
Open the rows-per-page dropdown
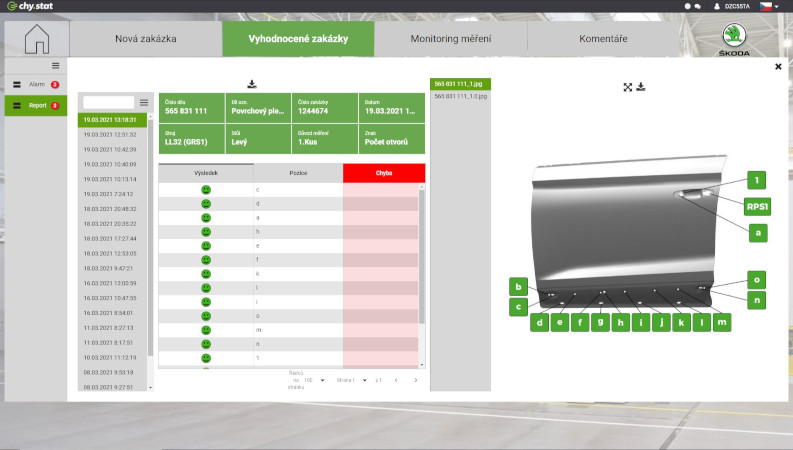coord(315,380)
